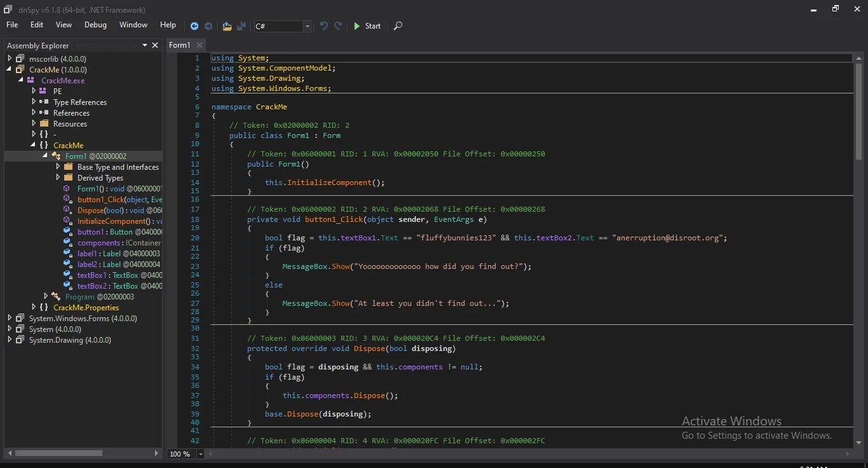868x468 pixels.
Task: Open Assembly Explorer panel options arrow
Action: (145, 45)
